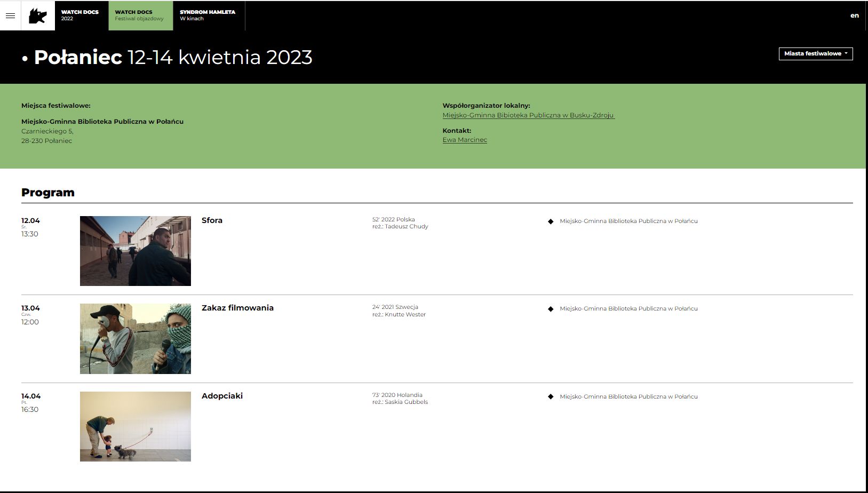Click diamond marker next to Sfora venue

[551, 221]
